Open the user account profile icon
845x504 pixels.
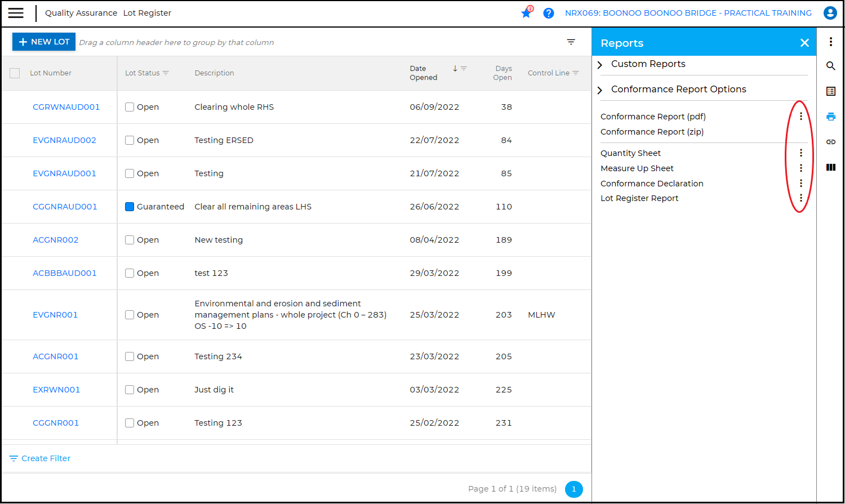pyautogui.click(x=830, y=13)
